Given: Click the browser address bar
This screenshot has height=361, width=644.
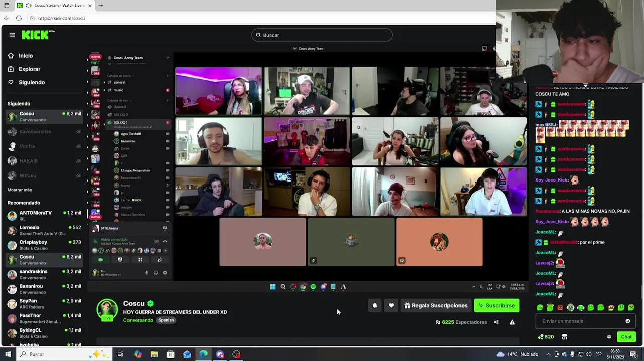Looking at the screenshot, I should (261, 18).
